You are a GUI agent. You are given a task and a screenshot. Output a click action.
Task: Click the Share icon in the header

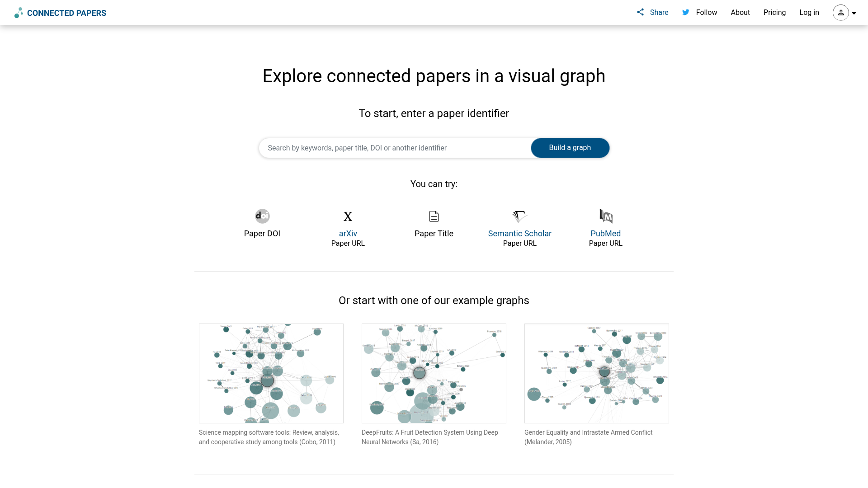(640, 12)
